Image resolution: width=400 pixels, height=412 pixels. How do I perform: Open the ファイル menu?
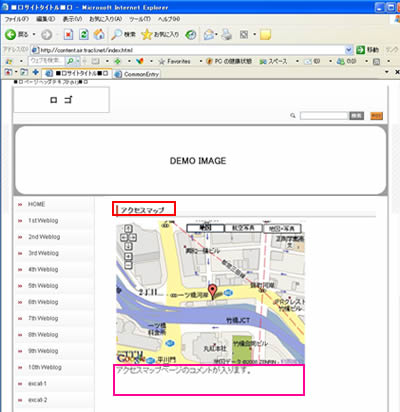click(x=17, y=19)
